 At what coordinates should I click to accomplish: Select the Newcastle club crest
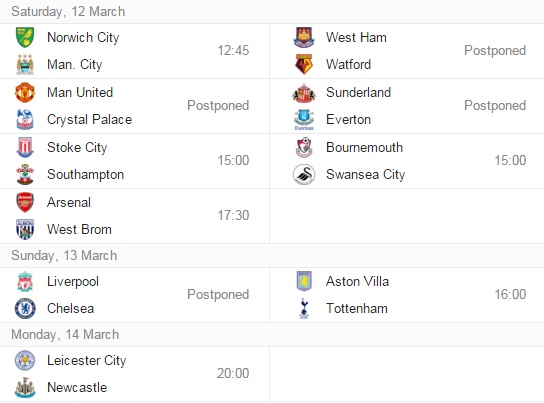tap(25, 387)
